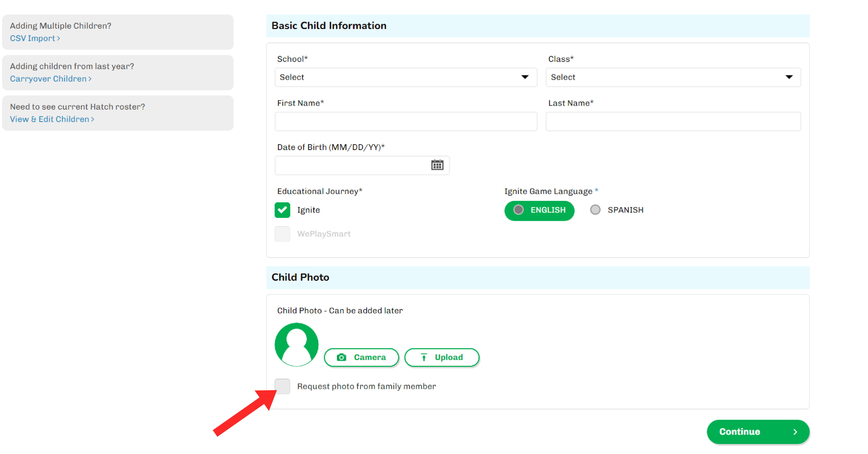Image resolution: width=868 pixels, height=454 pixels.
Task: Click in the Date of Birth field
Action: coord(350,165)
